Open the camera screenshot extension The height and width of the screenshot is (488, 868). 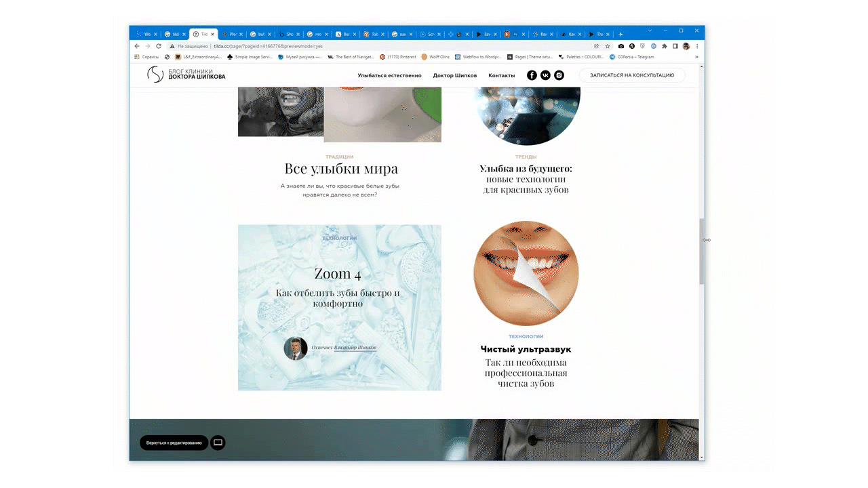point(621,46)
